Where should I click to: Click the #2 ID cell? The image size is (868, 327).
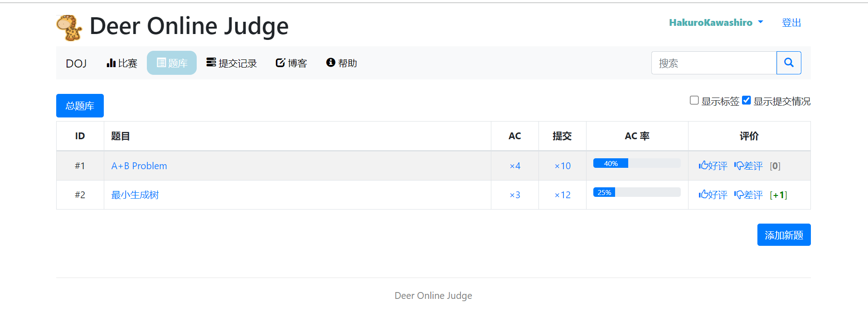coord(80,195)
